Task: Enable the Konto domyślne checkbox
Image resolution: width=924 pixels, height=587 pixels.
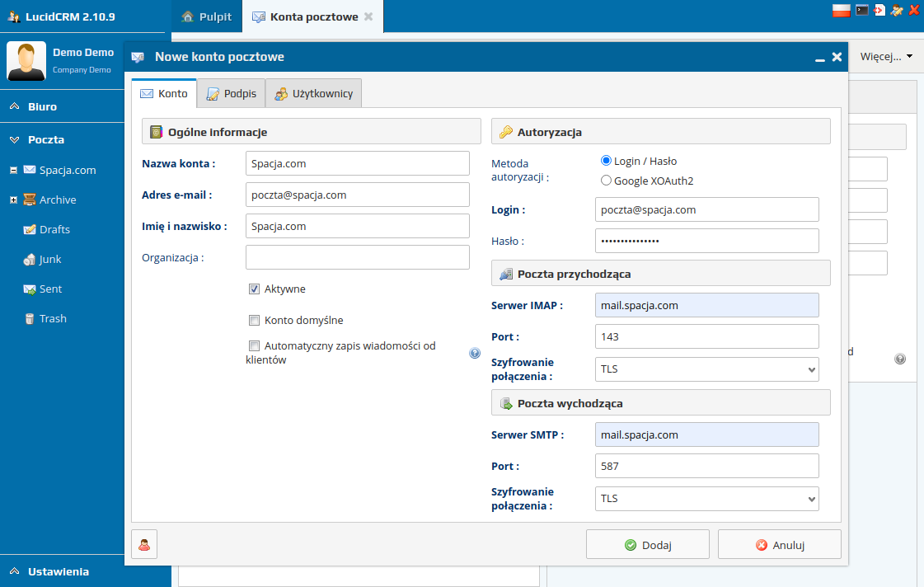Action: 254,321
